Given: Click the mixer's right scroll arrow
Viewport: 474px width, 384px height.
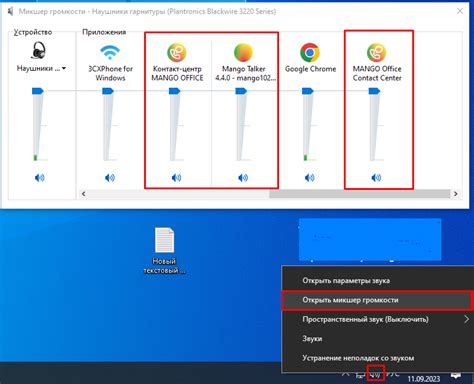Looking at the screenshot, I should tap(455, 194).
